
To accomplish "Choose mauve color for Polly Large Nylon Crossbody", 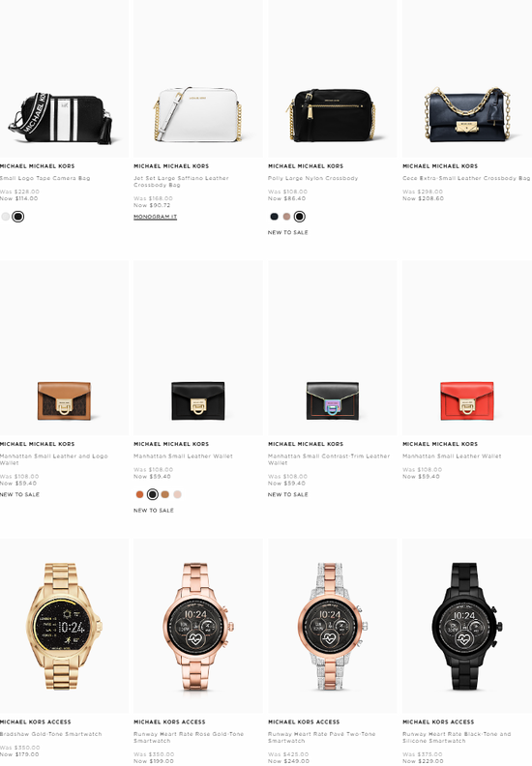I will pos(286,217).
